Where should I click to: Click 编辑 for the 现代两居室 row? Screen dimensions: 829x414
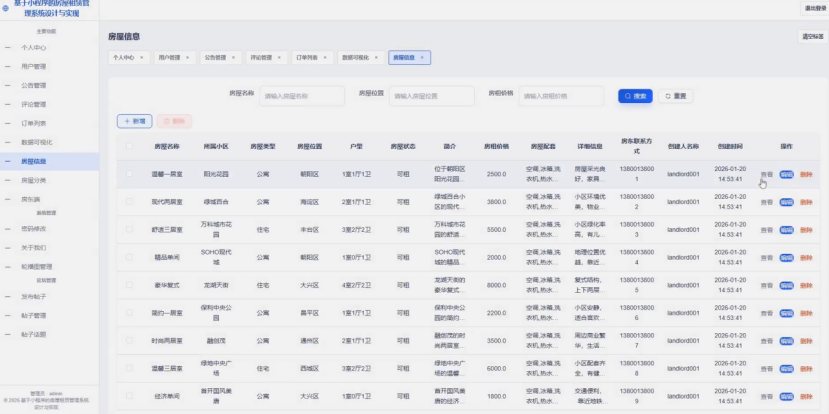click(786, 202)
